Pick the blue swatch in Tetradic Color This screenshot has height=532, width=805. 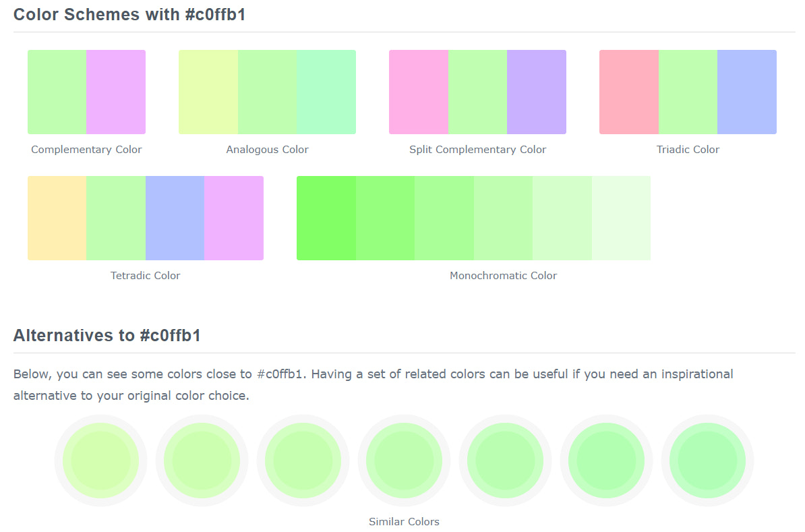175,218
